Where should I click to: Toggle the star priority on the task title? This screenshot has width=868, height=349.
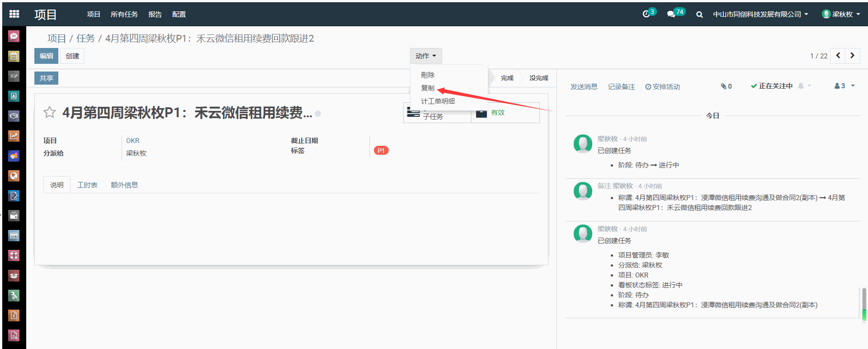pos(50,112)
